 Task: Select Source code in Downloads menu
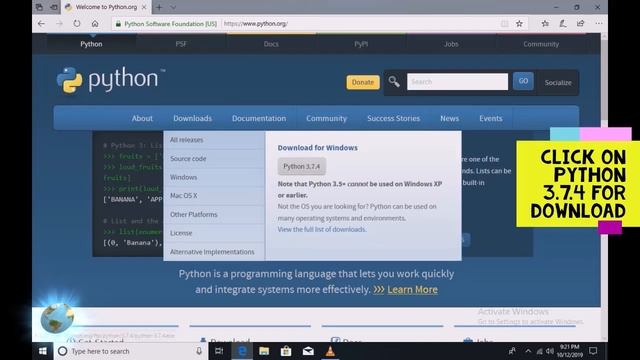click(x=214, y=159)
